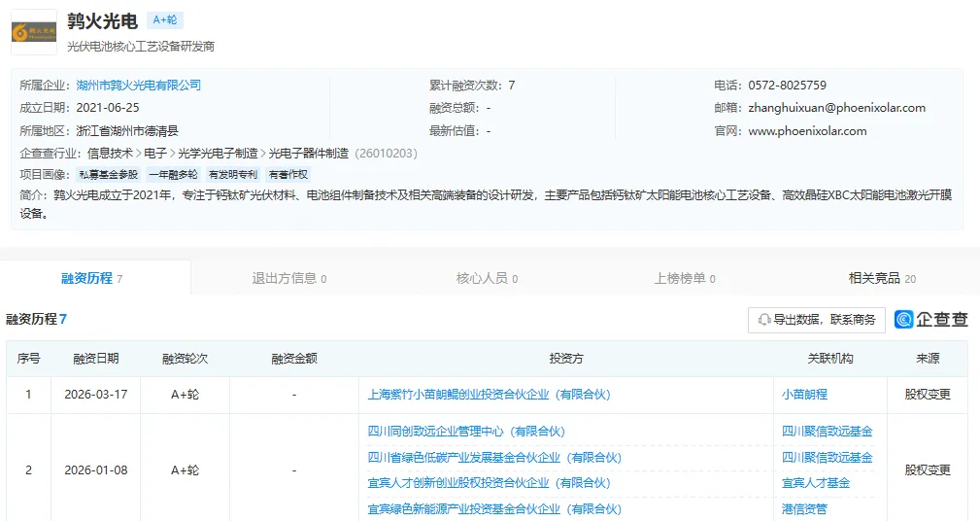980x521 pixels.
Task: Click website www.phoenixolar.com
Action: [x=807, y=130]
